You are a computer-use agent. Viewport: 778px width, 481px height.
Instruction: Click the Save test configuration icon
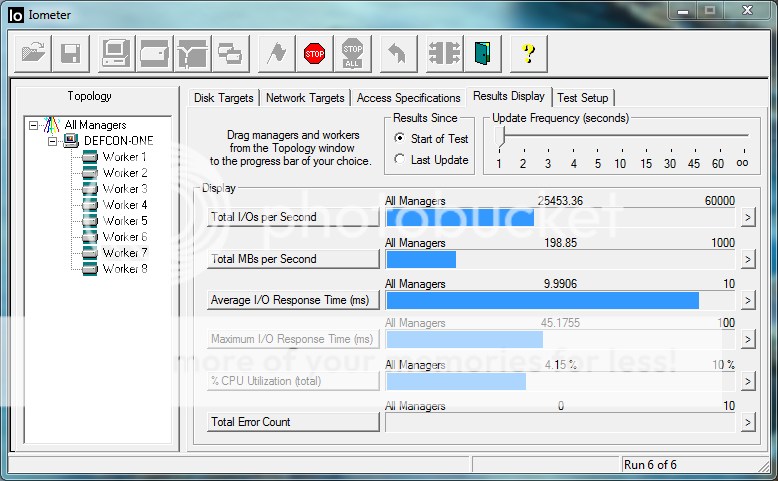pos(70,53)
